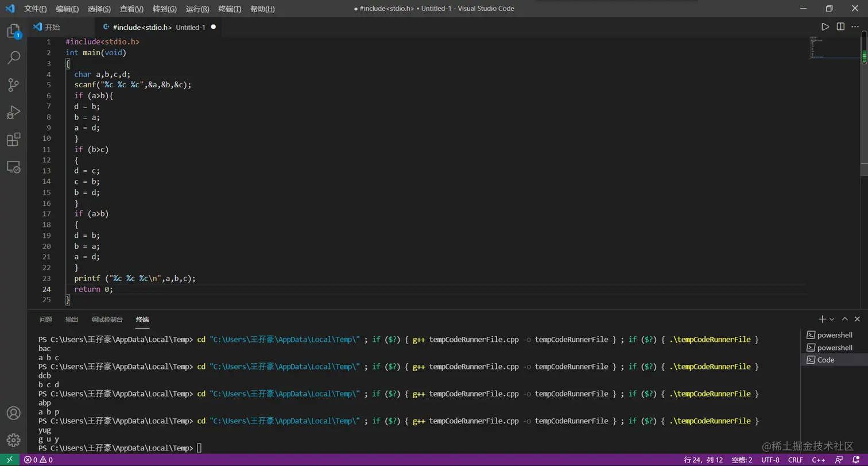Split the editor to the right
The height and width of the screenshot is (466, 868).
[x=840, y=27]
